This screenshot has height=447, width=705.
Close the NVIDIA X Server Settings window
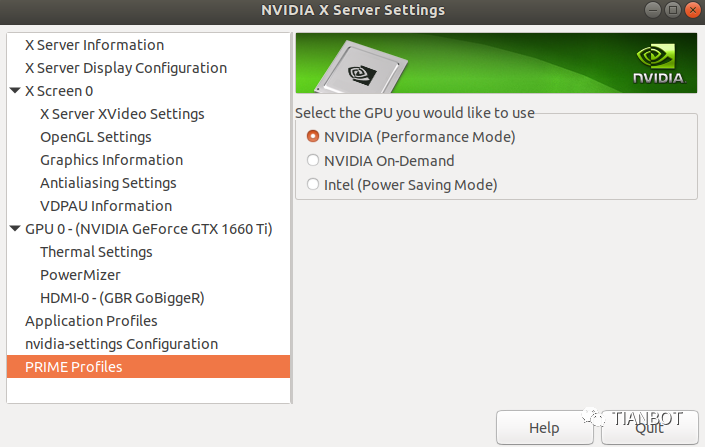693,10
